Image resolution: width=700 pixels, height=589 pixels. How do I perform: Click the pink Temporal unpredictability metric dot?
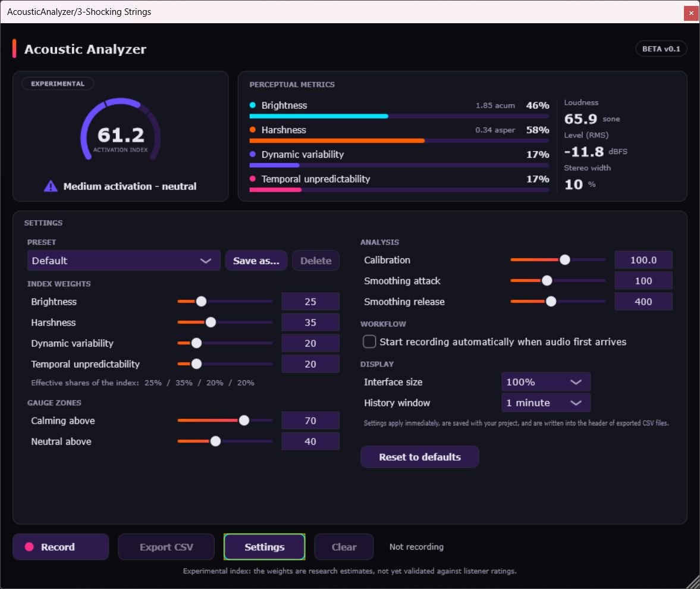[253, 179]
